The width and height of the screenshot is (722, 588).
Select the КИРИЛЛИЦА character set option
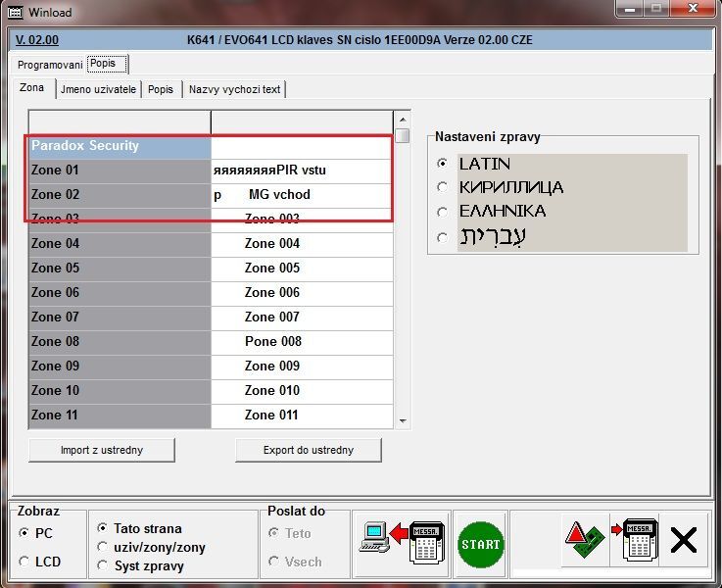443,187
